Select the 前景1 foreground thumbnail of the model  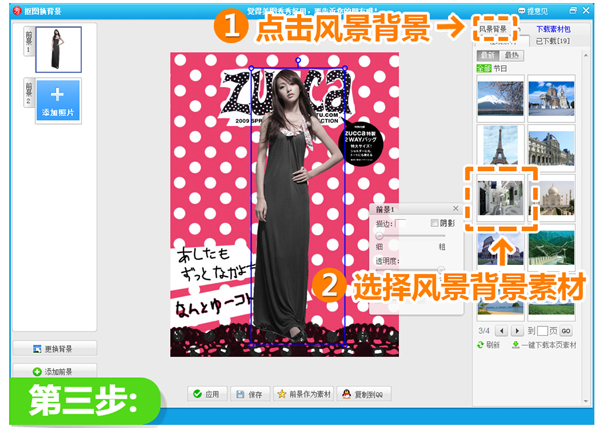59,50
